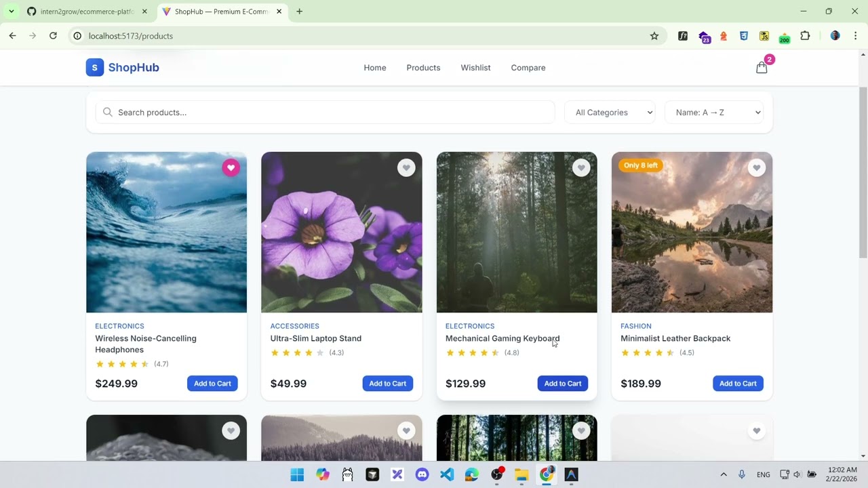The image size is (868, 488).
Task: Open Wishlist nav link
Action: [x=475, y=68]
